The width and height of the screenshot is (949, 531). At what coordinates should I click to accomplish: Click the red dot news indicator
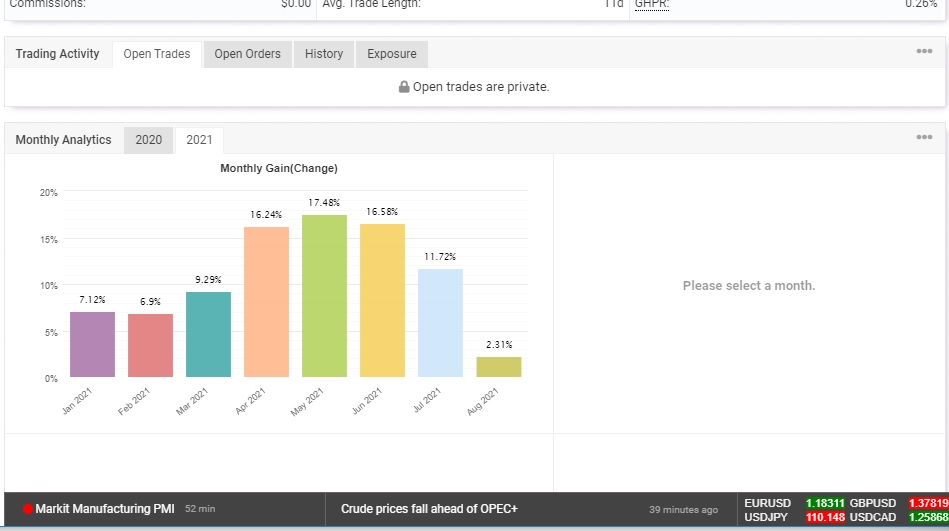coord(28,509)
